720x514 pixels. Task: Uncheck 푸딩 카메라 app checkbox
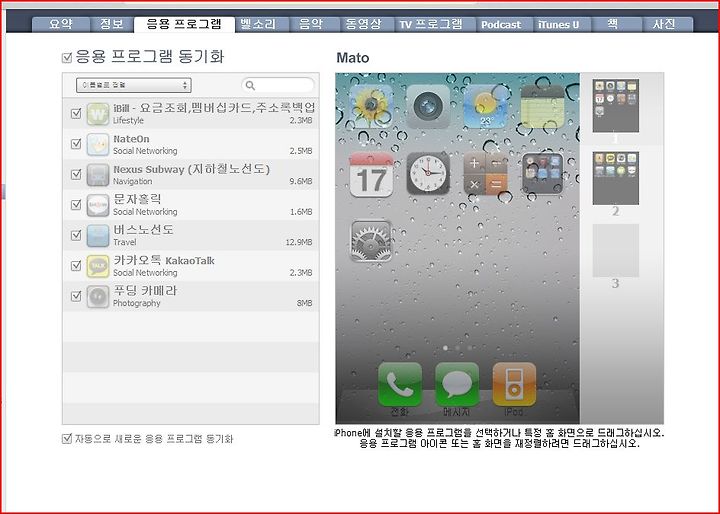(76, 296)
